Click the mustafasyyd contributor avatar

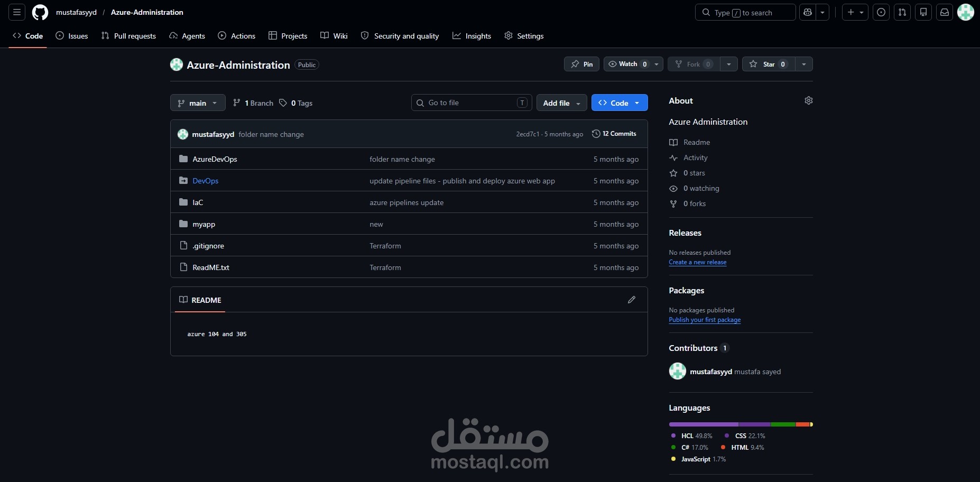click(678, 371)
